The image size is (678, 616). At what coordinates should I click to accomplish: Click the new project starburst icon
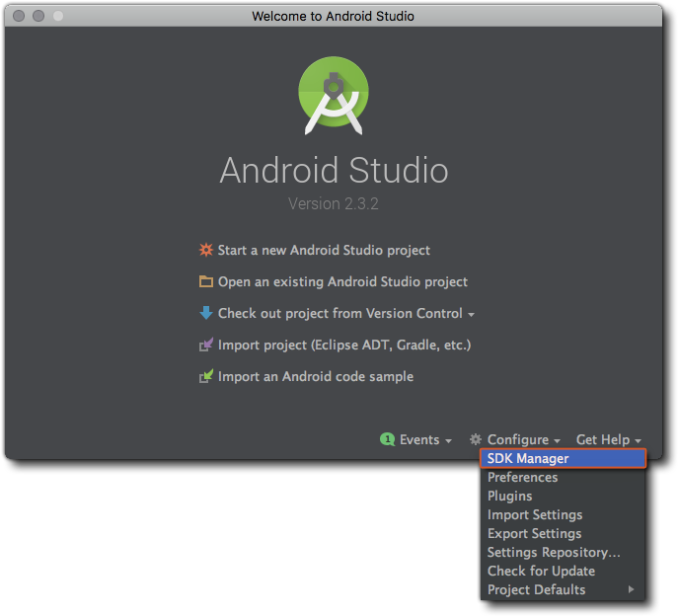point(205,250)
